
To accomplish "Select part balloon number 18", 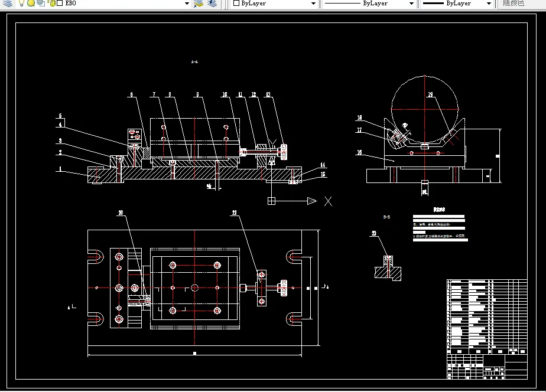I will (360, 117).
